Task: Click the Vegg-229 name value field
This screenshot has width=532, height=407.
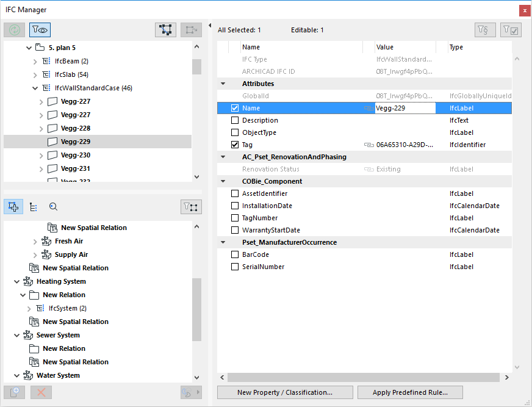Action: [405, 108]
